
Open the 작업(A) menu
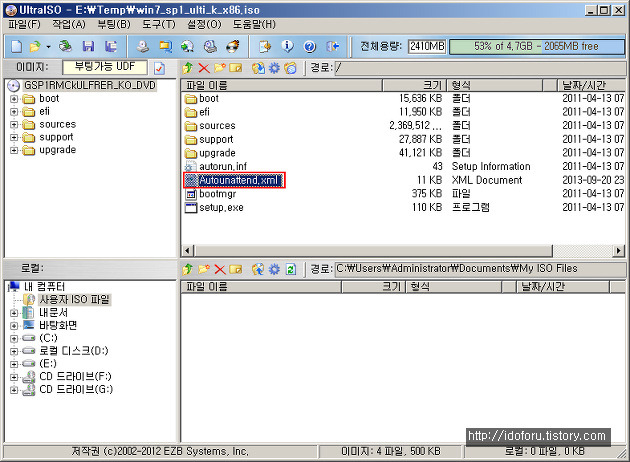(x=69, y=25)
